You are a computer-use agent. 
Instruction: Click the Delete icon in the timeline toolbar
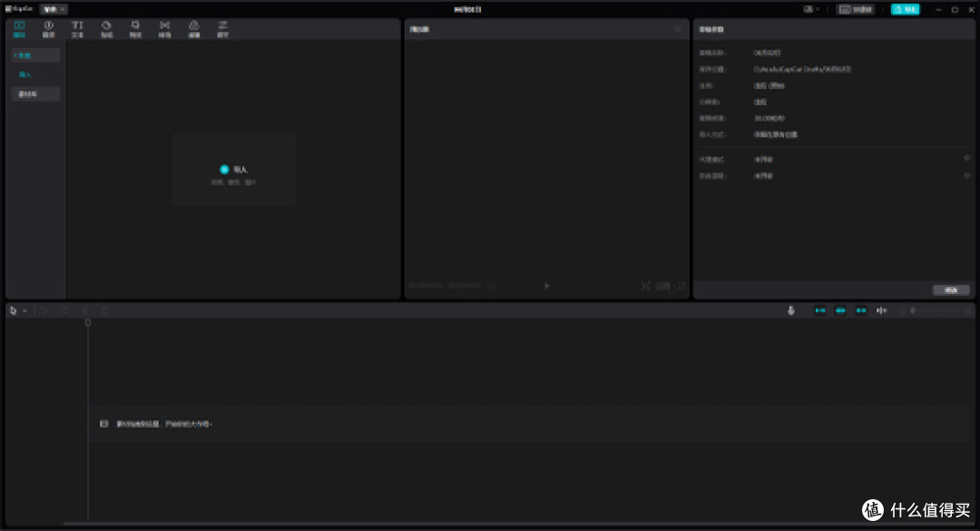click(x=105, y=310)
